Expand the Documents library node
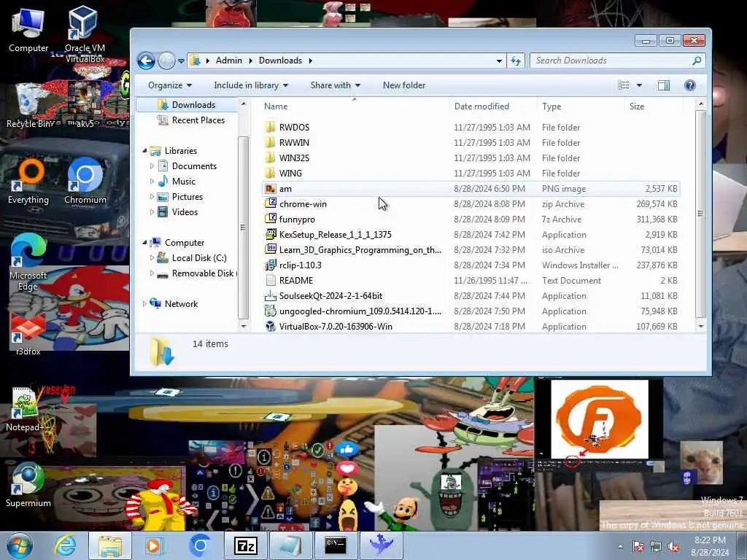747x560 pixels. click(x=152, y=166)
